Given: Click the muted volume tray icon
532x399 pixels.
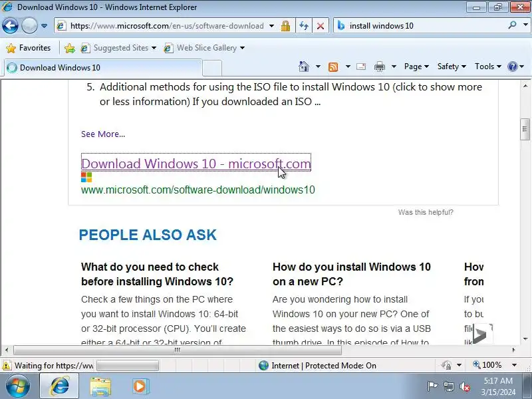Looking at the screenshot, I should 465,386.
